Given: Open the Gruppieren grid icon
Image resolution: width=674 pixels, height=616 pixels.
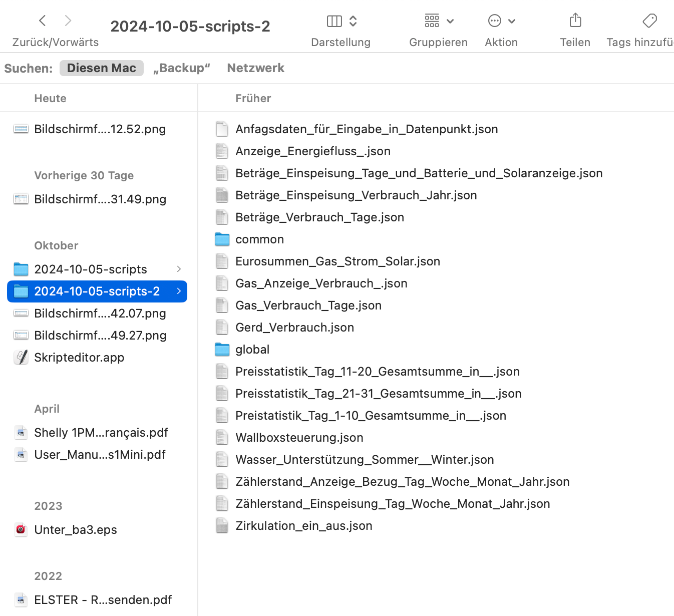Looking at the screenshot, I should click(432, 21).
